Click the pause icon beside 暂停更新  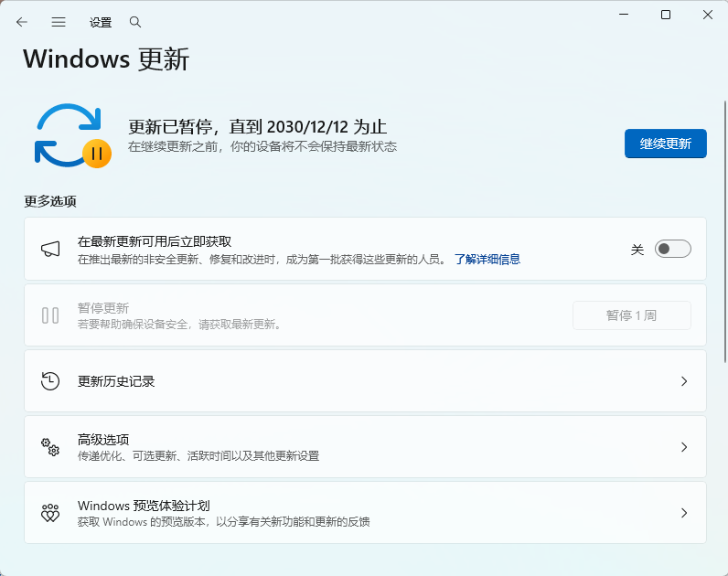[x=50, y=315]
